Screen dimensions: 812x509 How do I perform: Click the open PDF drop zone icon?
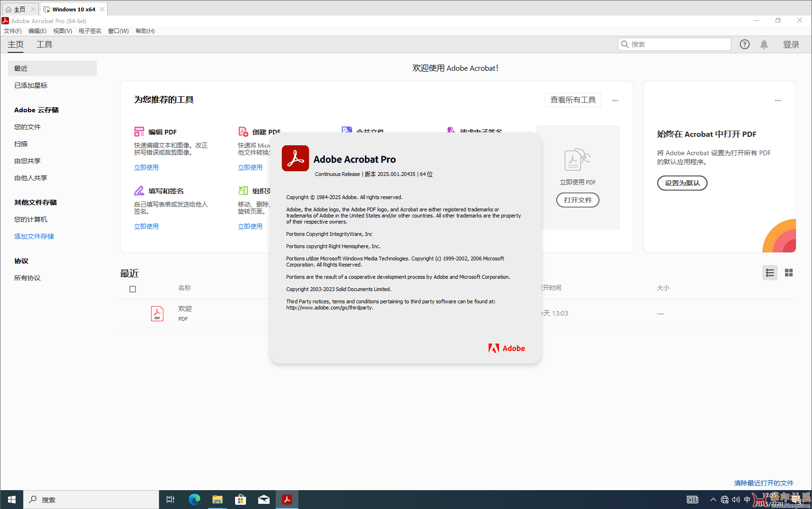point(577,160)
